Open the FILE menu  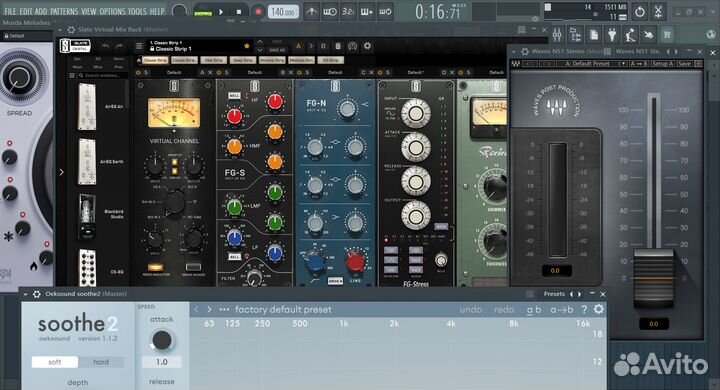(10, 11)
